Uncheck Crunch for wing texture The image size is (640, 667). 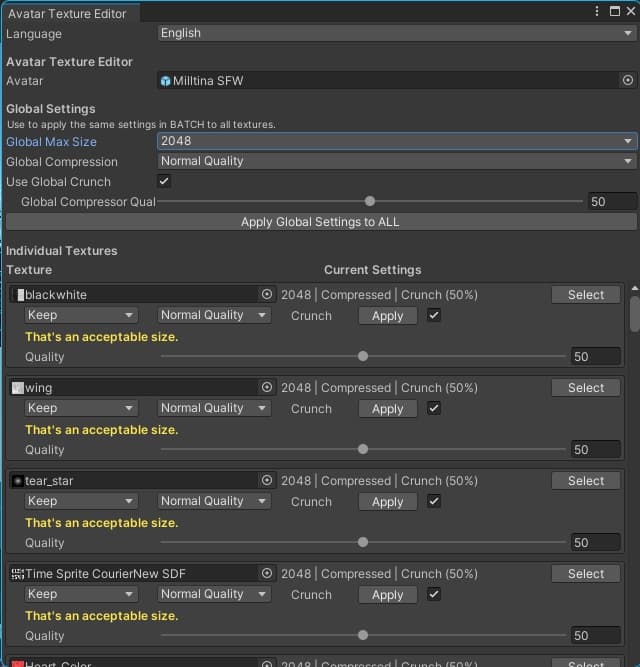[x=434, y=408]
